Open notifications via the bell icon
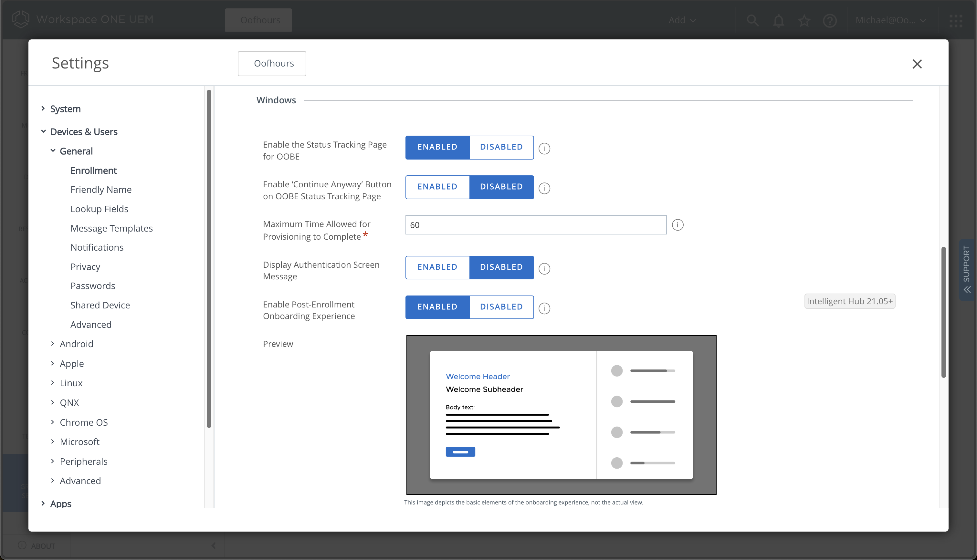This screenshot has height=560, width=977. click(x=778, y=20)
